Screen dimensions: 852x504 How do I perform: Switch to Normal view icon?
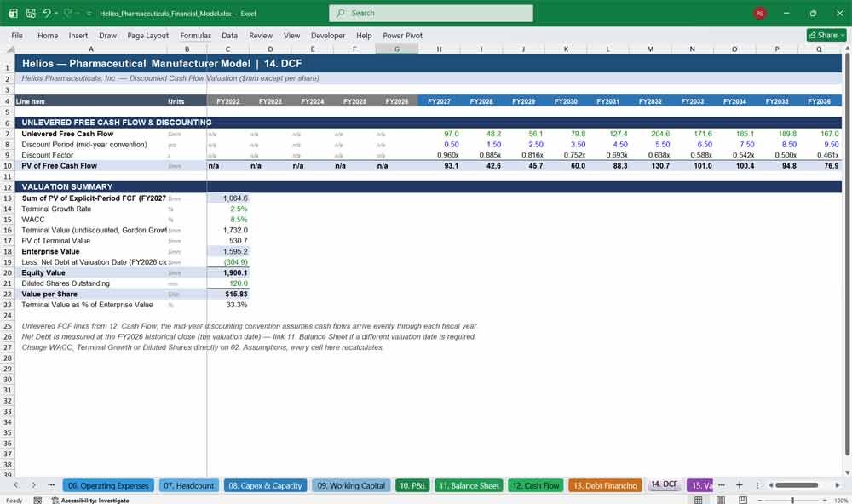click(x=699, y=500)
